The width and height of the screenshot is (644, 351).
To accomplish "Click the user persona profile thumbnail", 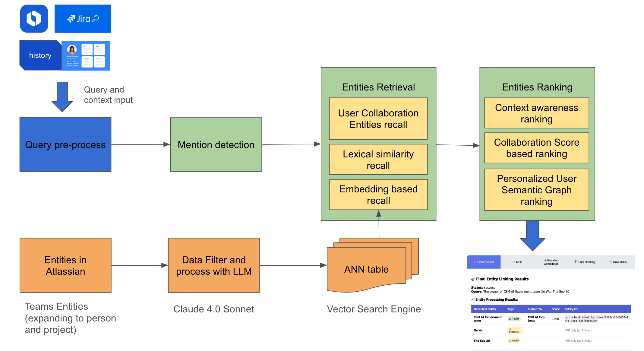I will [86, 56].
